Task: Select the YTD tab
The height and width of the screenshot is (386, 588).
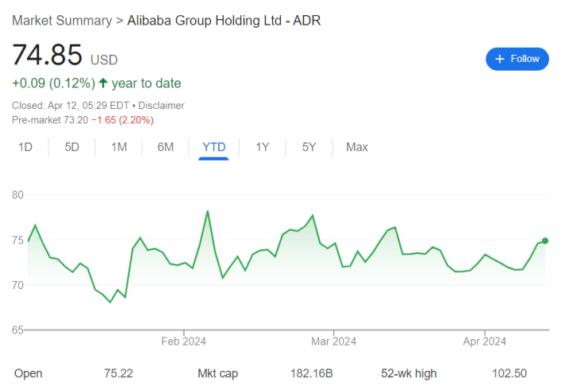Action: click(x=213, y=147)
